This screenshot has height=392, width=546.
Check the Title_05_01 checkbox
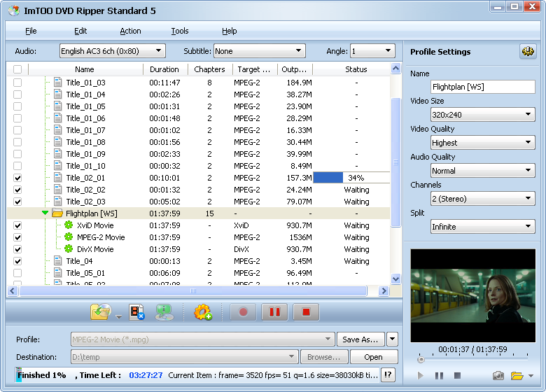coord(17,273)
